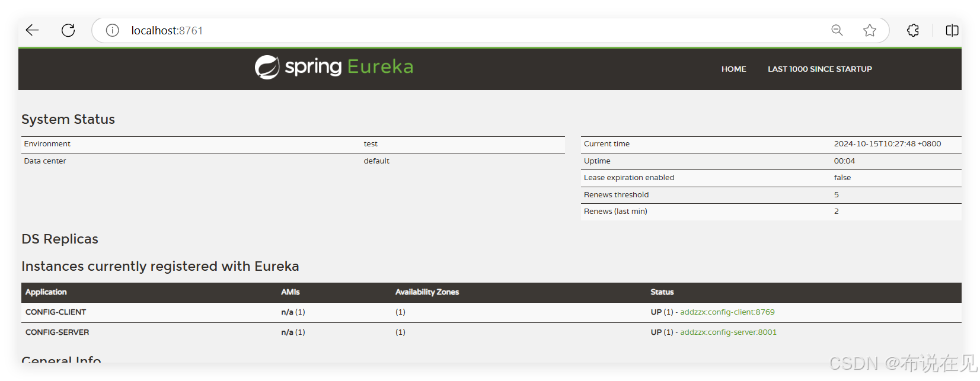Click the Availability Zones column header
This screenshot has width=980, height=381.
pyautogui.click(x=427, y=292)
